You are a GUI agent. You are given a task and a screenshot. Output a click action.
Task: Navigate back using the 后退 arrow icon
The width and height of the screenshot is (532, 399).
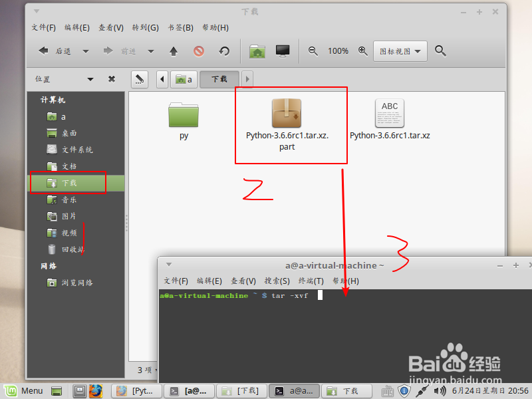(43, 51)
